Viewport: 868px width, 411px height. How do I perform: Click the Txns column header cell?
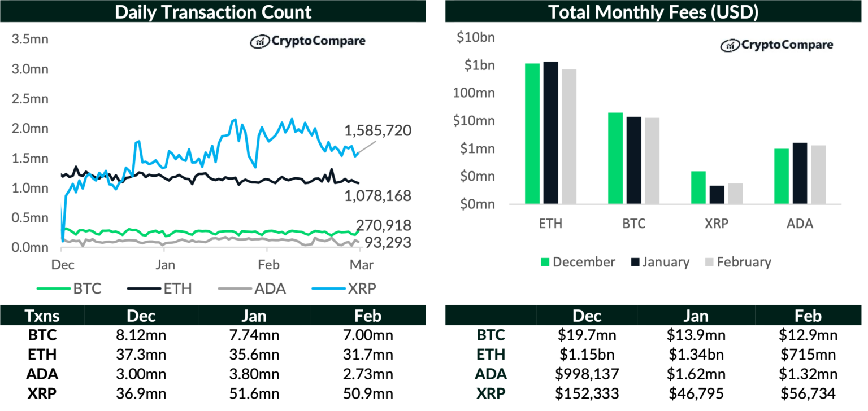pos(42,316)
